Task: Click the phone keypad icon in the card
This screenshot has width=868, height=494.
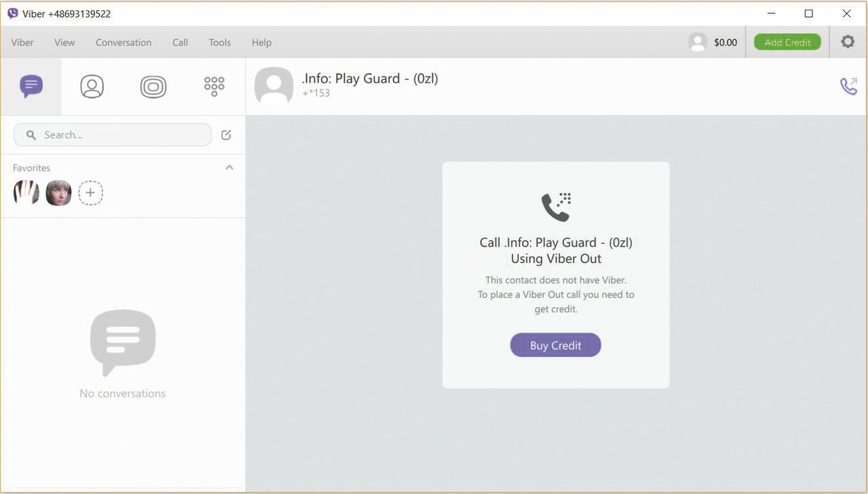Action: pos(556,207)
